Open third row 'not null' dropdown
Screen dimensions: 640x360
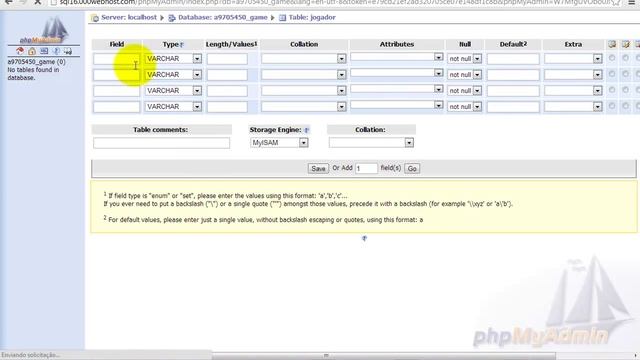point(464,91)
